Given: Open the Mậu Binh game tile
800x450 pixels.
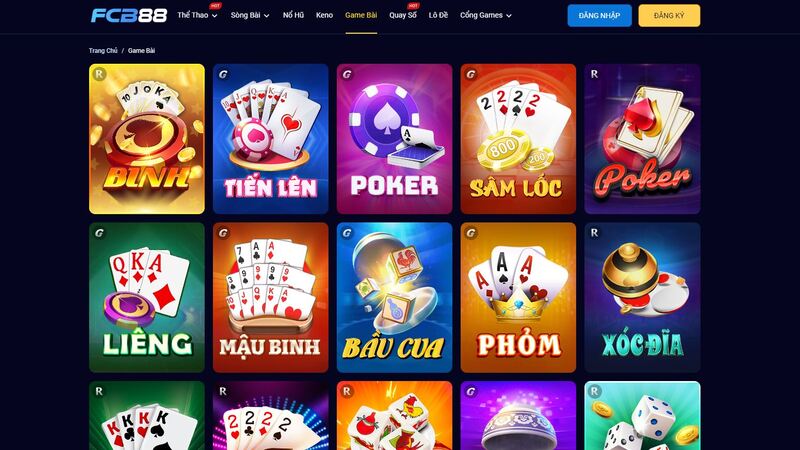Looking at the screenshot, I should [270, 297].
